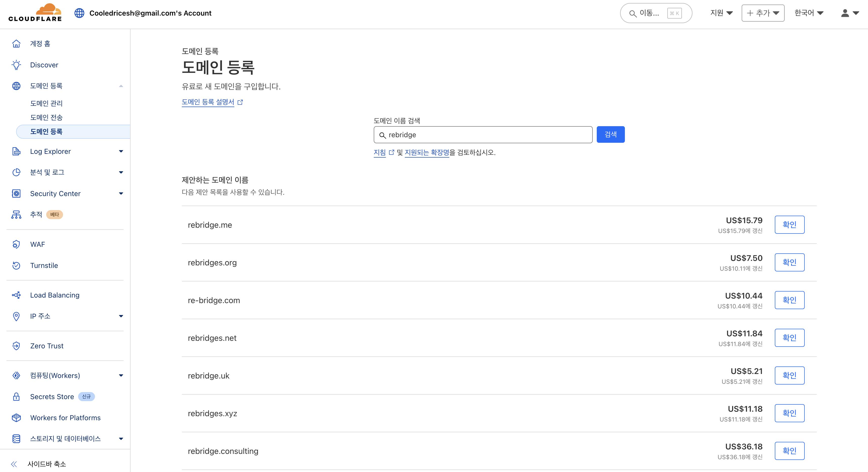Image resolution: width=868 pixels, height=472 pixels.
Task: Open 도메인 전송 submenu item
Action: point(46,117)
